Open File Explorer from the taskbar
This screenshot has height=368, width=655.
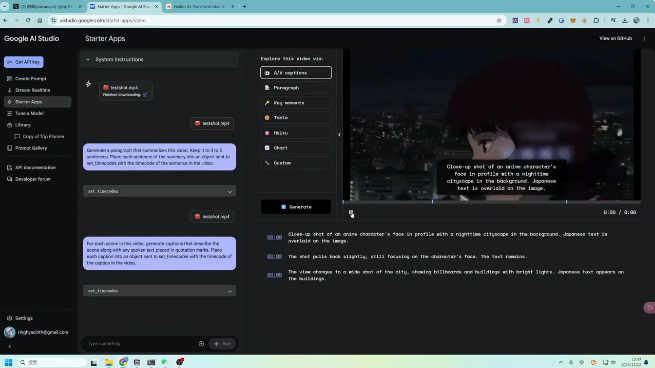click(x=109, y=362)
